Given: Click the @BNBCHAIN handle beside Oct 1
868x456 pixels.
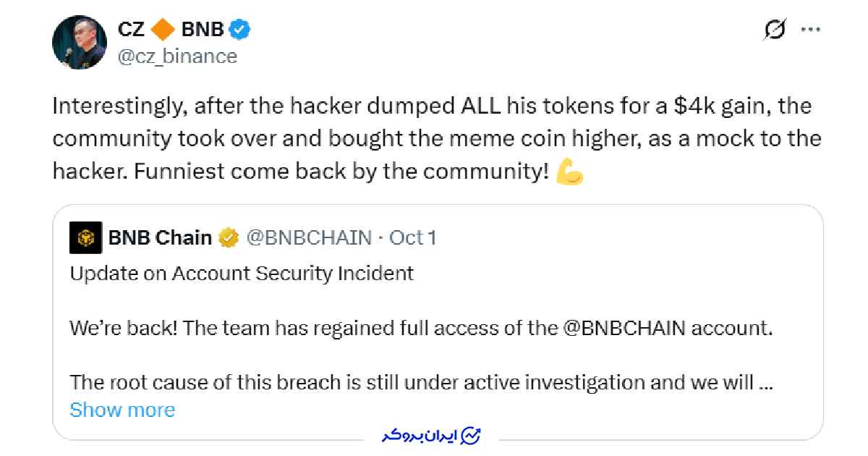Looking at the screenshot, I should 310,237.
